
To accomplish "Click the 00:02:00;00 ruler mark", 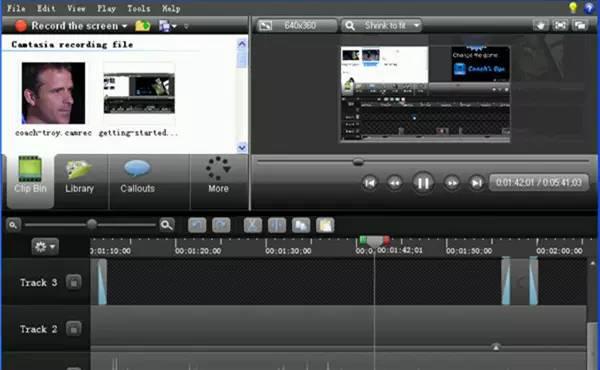I will coord(559,251).
